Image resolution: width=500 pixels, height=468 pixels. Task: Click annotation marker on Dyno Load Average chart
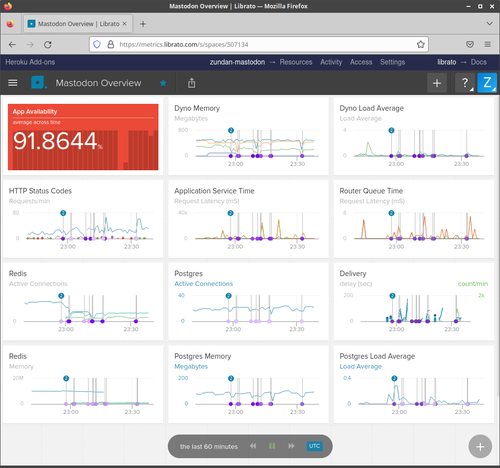coord(391,130)
